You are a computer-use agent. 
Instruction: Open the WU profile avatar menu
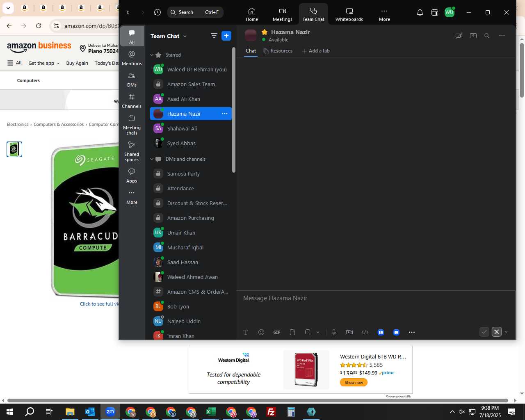(x=450, y=12)
